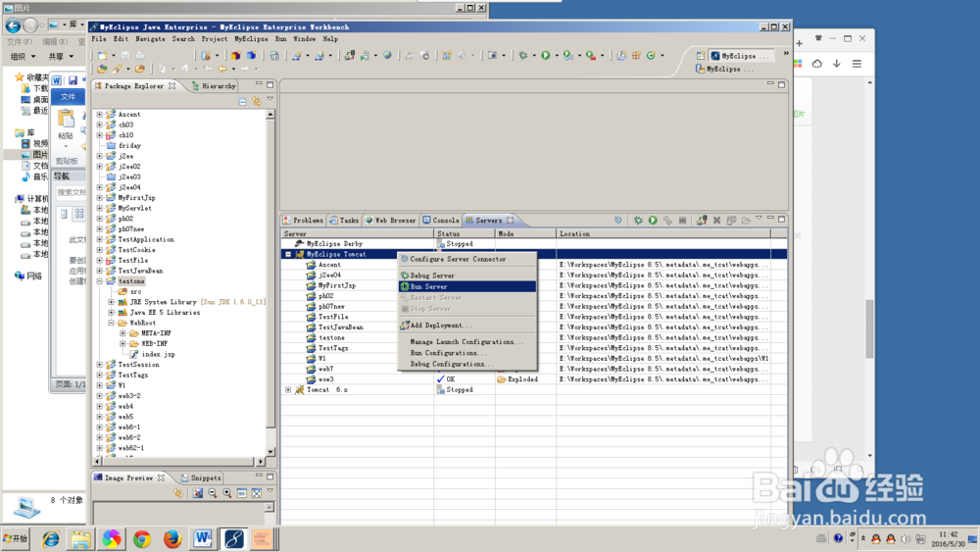Expand the Ascent project node
The width and height of the screenshot is (980, 552).
click(x=99, y=115)
